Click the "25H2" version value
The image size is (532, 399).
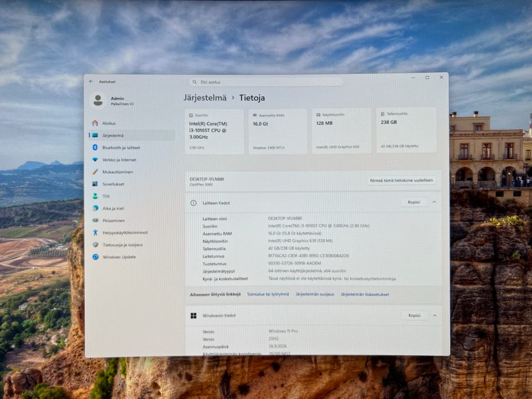click(273, 339)
